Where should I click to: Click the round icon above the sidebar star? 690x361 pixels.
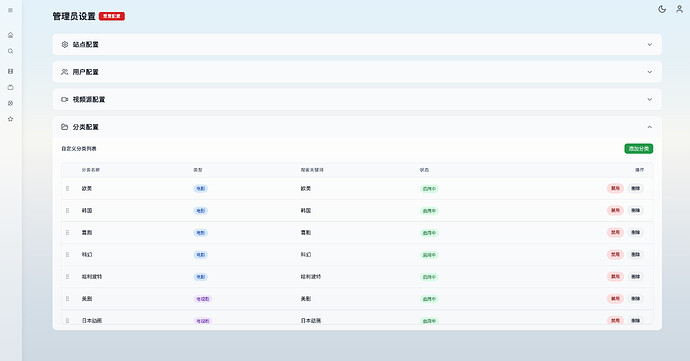(x=11, y=103)
